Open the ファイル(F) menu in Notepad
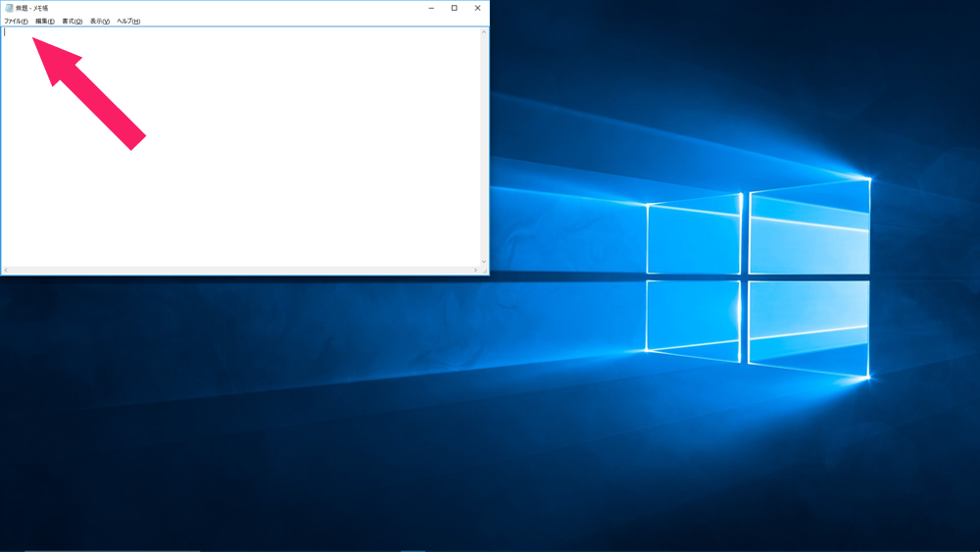The image size is (980, 552). click(17, 22)
